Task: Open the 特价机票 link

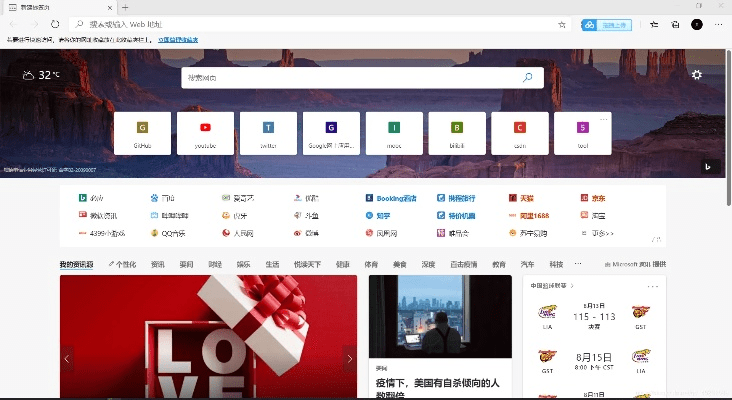Action: tap(456, 216)
